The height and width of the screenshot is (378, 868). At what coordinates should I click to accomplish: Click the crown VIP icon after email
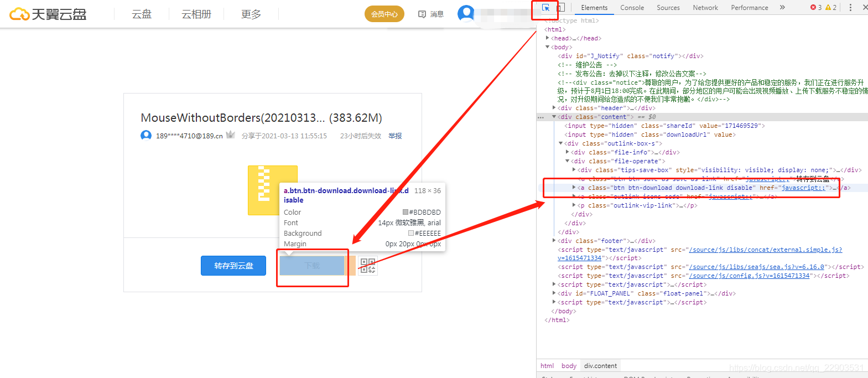coord(231,135)
